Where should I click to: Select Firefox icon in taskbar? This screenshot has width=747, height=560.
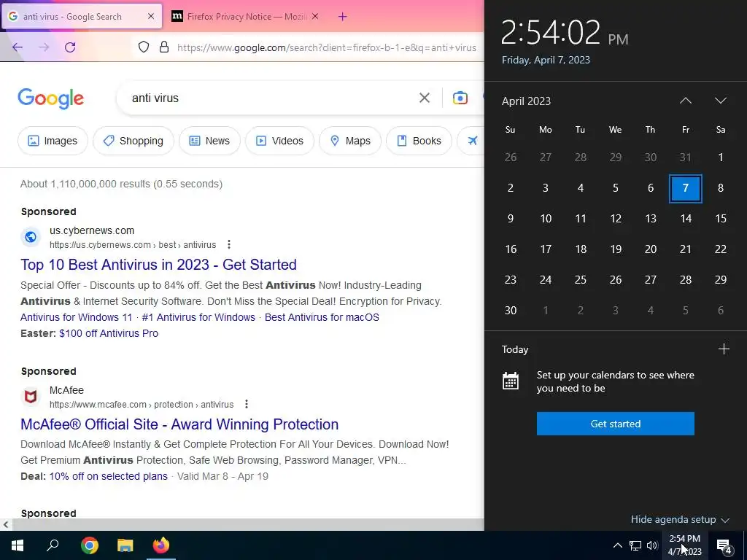[x=160, y=545]
